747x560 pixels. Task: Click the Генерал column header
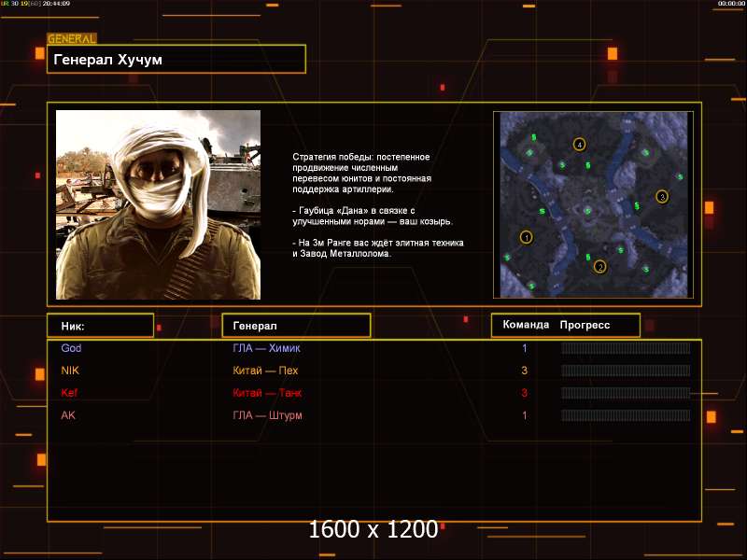pyautogui.click(x=296, y=326)
